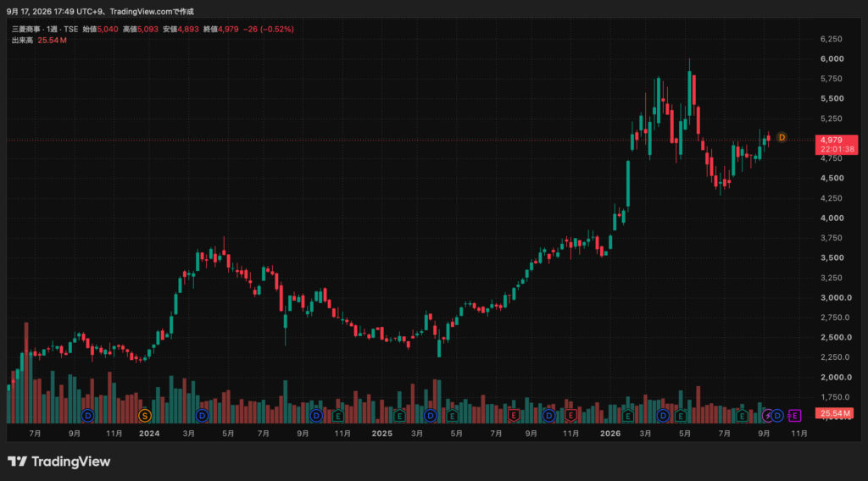Screen dimensions: 868x481
Task: Click the 5,500 price axis label
Action: click(832, 98)
